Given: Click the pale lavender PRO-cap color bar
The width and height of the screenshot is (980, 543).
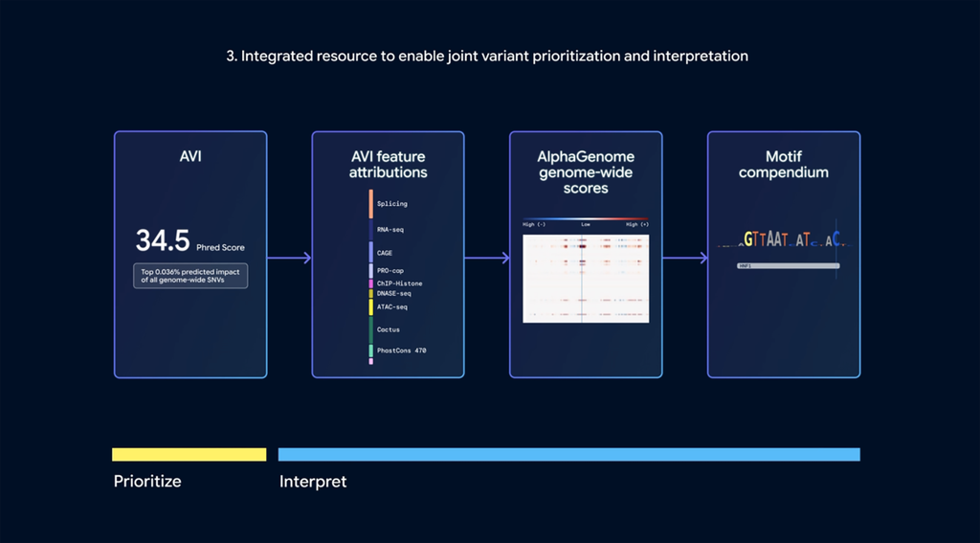Looking at the screenshot, I should (371, 272).
